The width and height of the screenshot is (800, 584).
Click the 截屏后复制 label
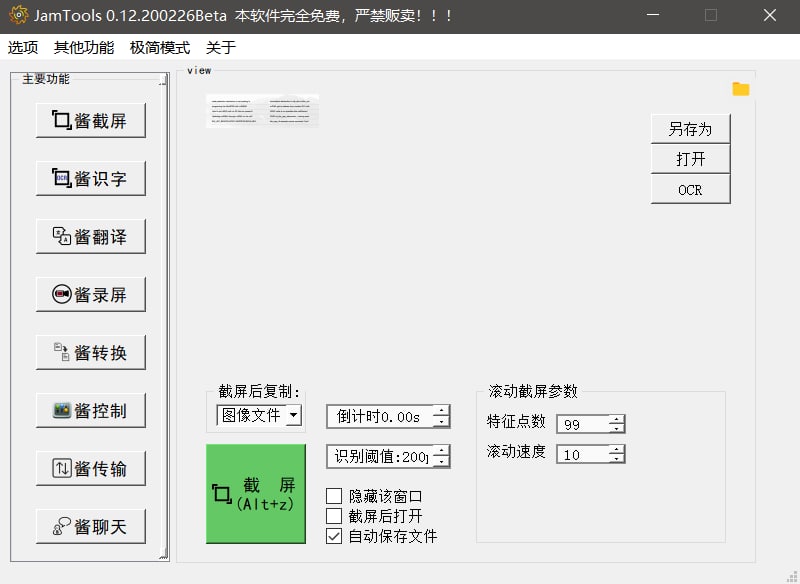(x=259, y=391)
